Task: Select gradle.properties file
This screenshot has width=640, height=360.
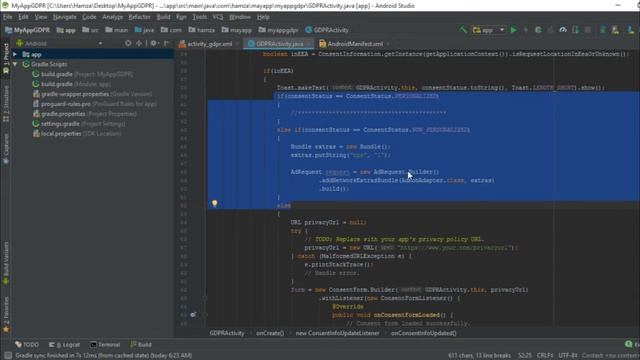Action: (84, 114)
